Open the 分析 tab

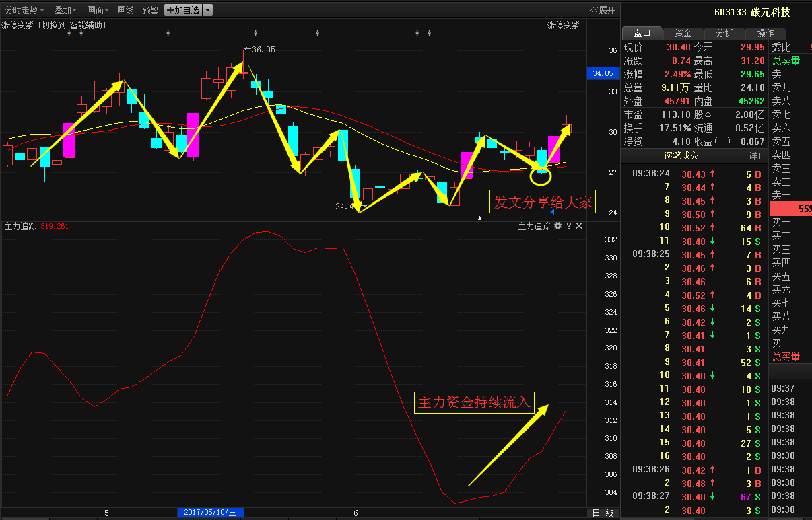(724, 33)
